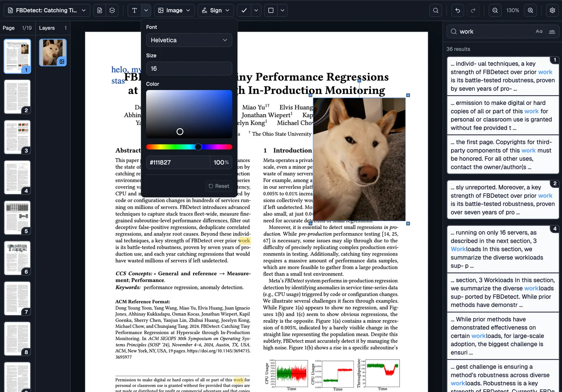Select page 3 thumbnail
This screenshot has height=392, width=562.
(18, 137)
